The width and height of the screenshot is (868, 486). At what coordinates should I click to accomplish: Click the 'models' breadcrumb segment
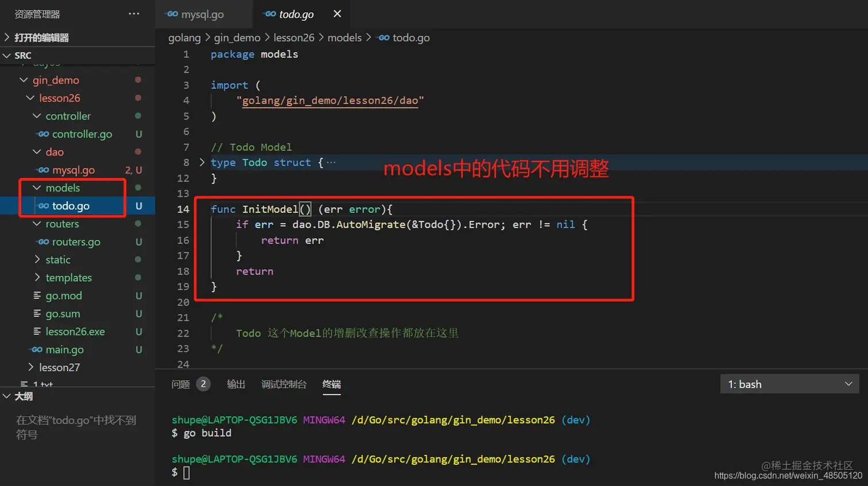(x=344, y=38)
